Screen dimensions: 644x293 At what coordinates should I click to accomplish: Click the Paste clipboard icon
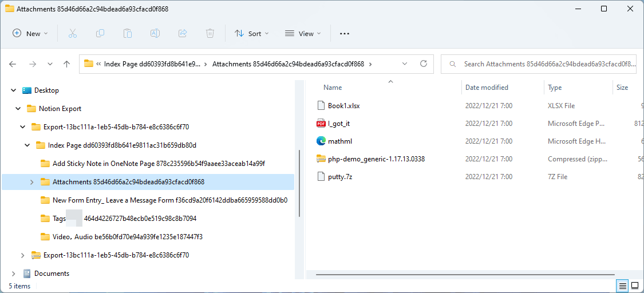127,34
